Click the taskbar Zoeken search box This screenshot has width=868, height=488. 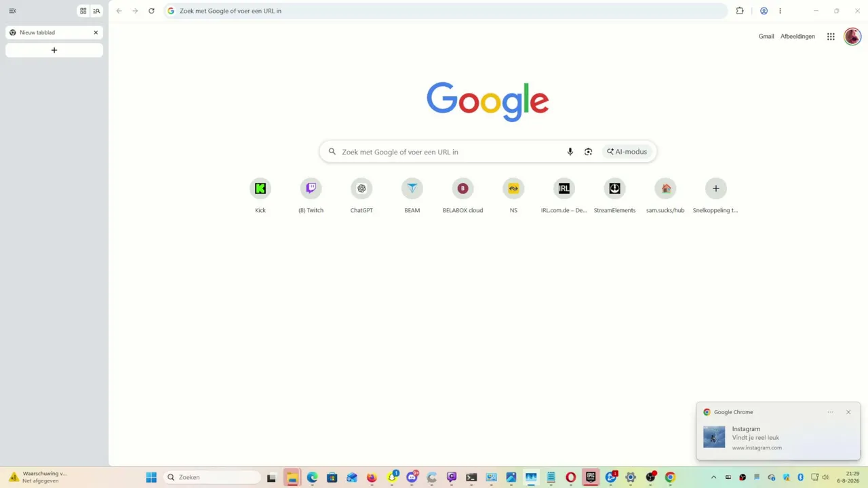click(213, 477)
